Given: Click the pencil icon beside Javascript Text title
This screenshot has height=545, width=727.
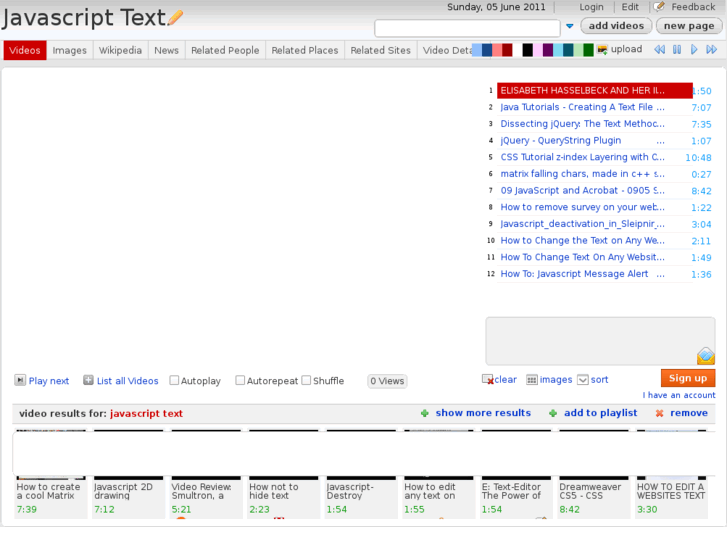Looking at the screenshot, I should point(176,18).
